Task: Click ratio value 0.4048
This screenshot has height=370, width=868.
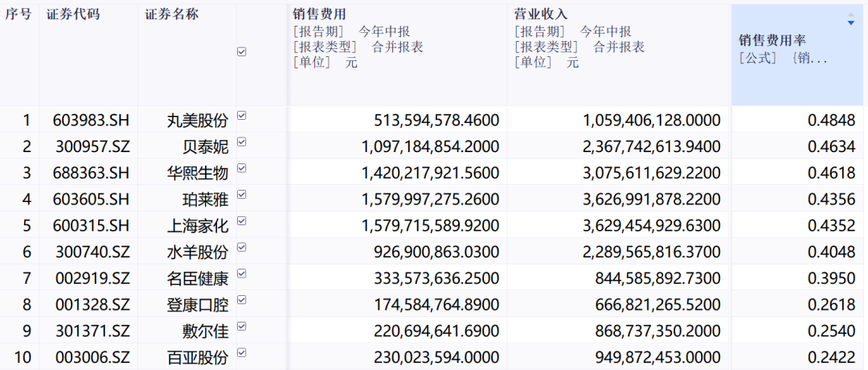Action: [x=832, y=253]
